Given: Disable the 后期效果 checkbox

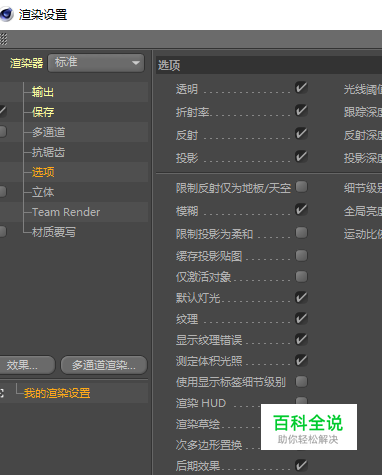Looking at the screenshot, I should [301, 465].
